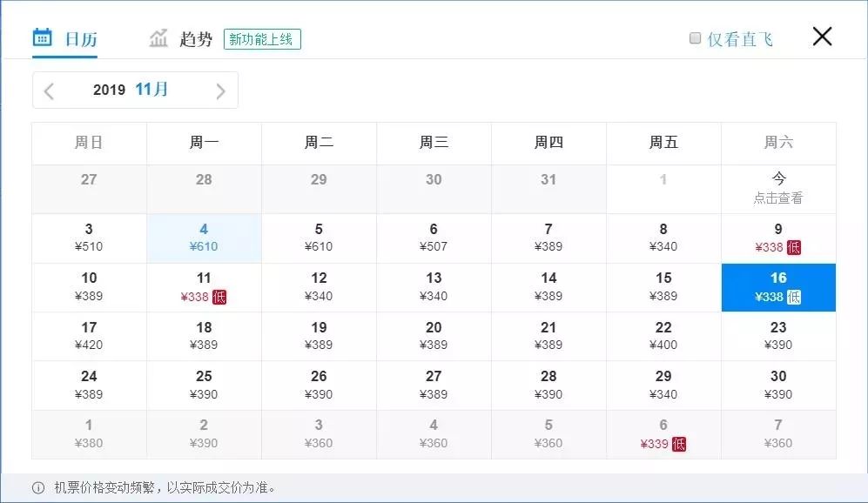868x503 pixels.
Task: Click the next month right arrow
Action: tap(220, 90)
